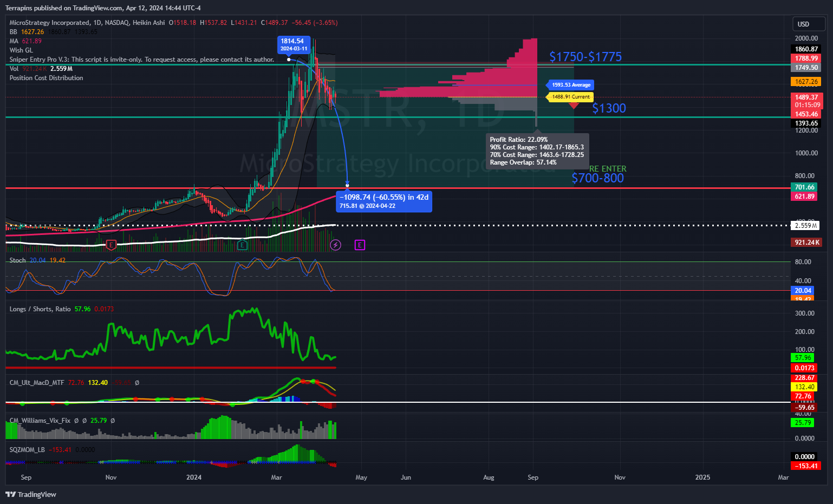
Task: Select the Position Cost Distribution legend
Action: pos(46,78)
